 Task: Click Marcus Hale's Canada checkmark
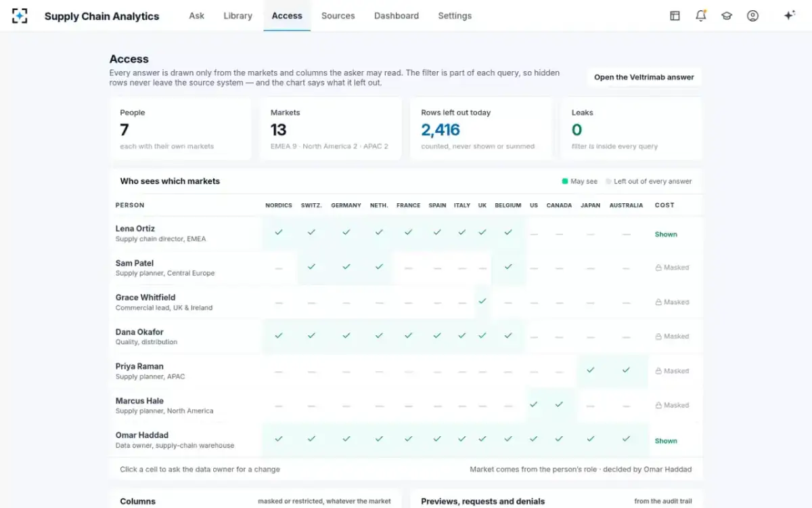[x=559, y=404]
